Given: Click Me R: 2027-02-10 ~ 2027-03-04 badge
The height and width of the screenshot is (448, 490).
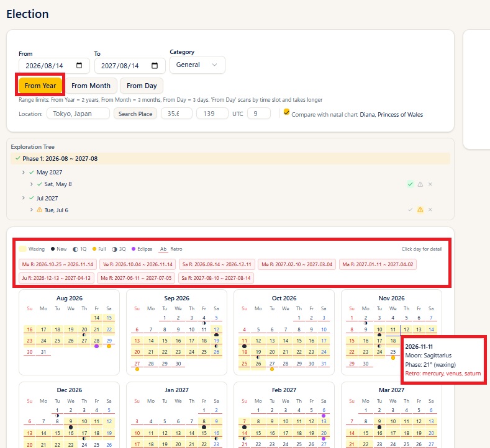Looking at the screenshot, I should (297, 264).
